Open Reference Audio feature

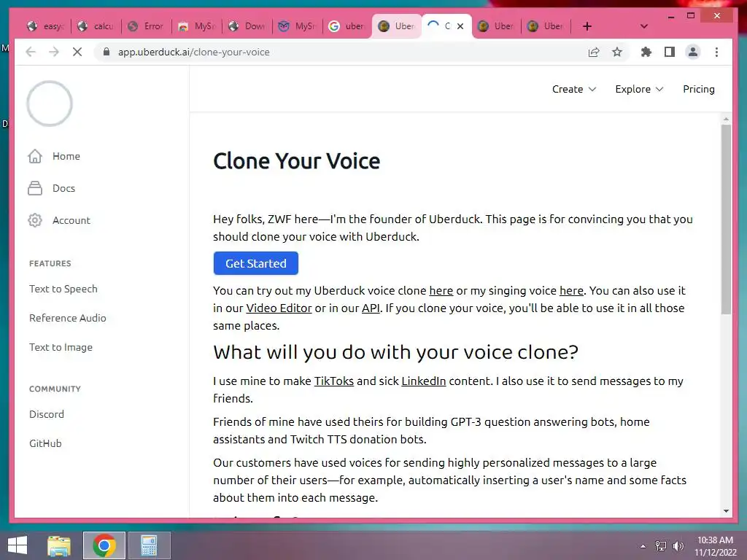68,318
